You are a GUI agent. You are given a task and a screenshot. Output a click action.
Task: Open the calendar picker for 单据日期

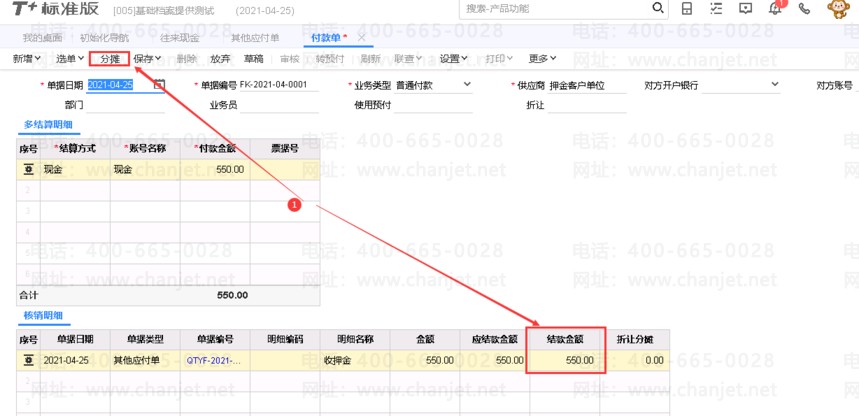click(158, 85)
